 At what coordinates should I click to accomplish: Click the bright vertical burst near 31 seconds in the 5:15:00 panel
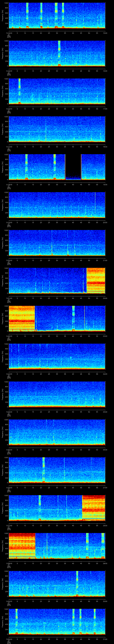pyautogui.click(x=59, y=53)
